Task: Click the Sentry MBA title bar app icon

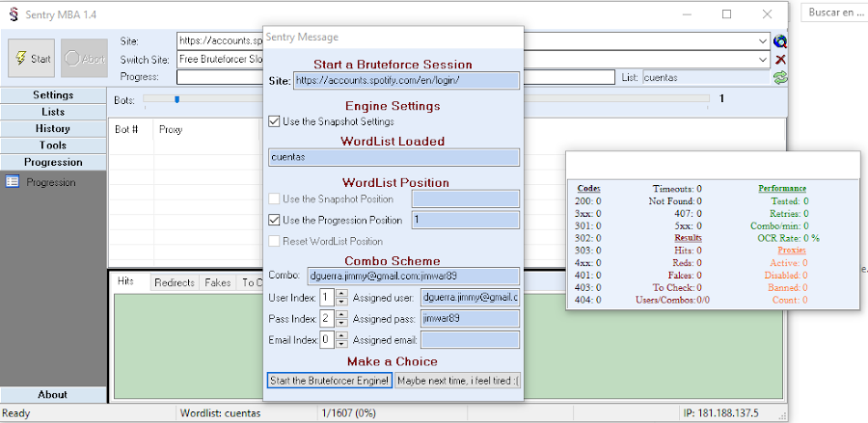Action: pos(14,14)
